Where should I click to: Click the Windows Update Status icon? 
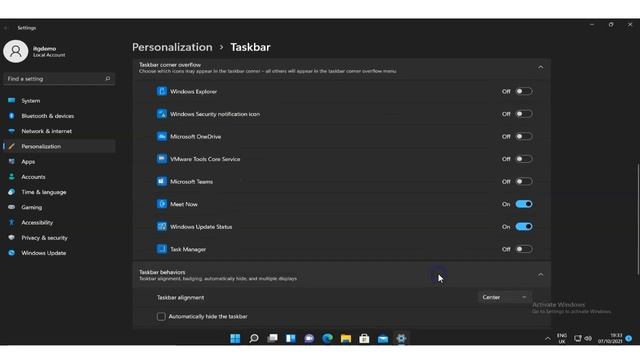click(162, 226)
